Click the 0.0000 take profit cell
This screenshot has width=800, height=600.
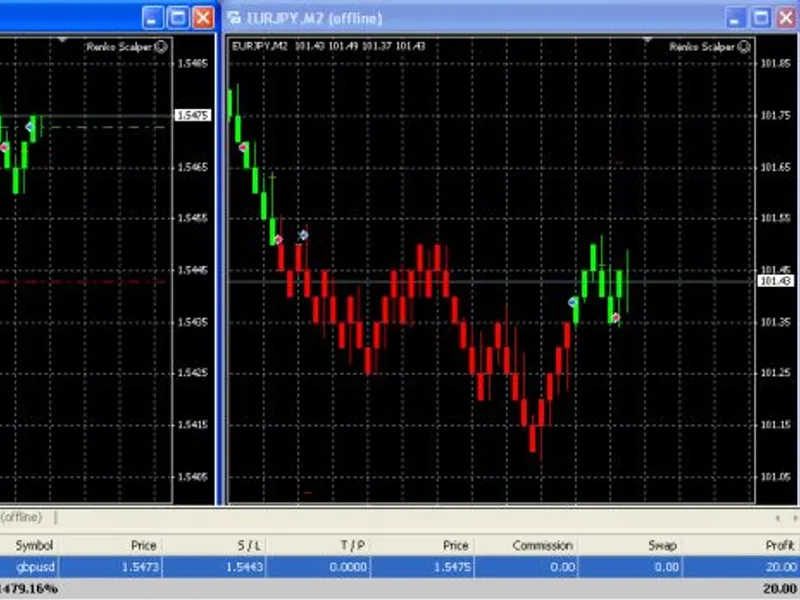point(348,567)
